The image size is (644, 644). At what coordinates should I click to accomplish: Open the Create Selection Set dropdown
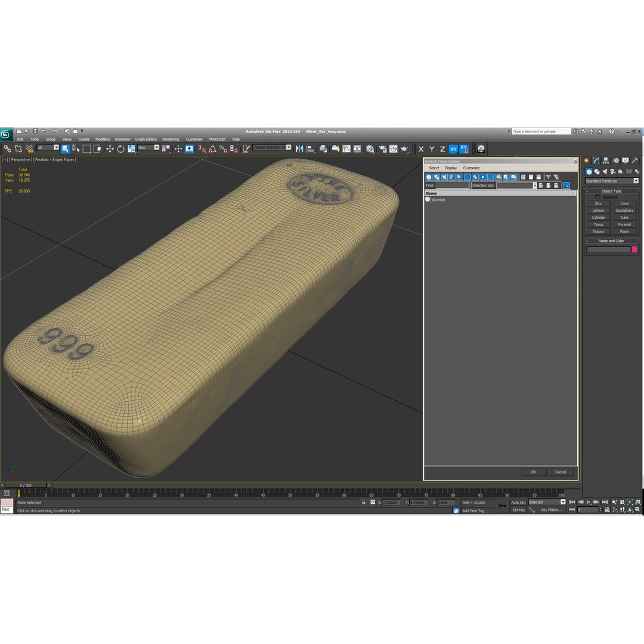point(272,147)
